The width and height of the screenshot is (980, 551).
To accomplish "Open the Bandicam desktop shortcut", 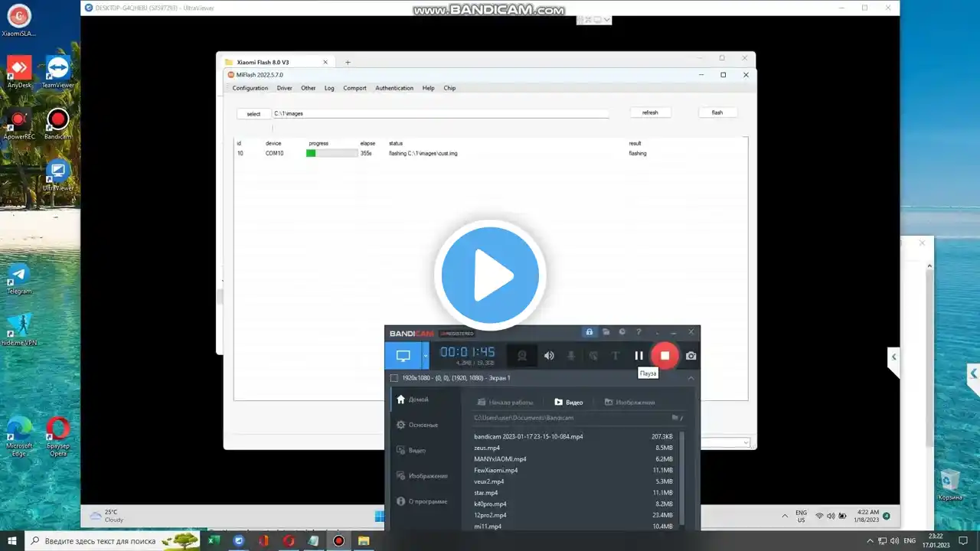I will point(58,124).
